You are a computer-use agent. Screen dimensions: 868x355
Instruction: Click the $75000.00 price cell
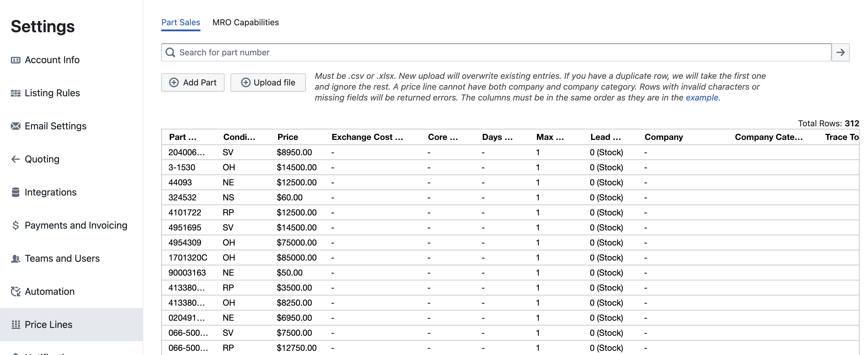296,242
